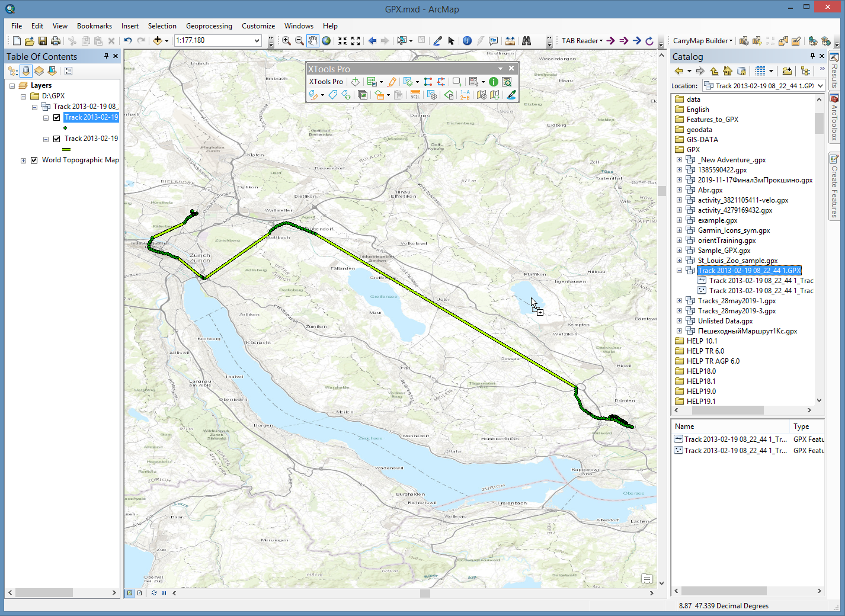Image resolution: width=845 pixels, height=616 pixels.
Task: Click Fixed Zoom In arrows icon
Action: point(343,41)
